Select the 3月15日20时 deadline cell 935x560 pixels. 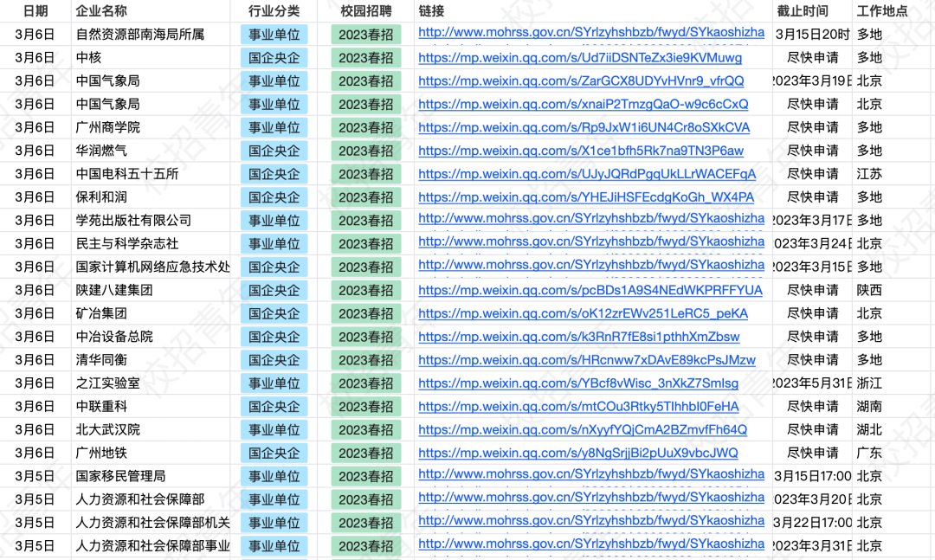pyautogui.click(x=812, y=35)
